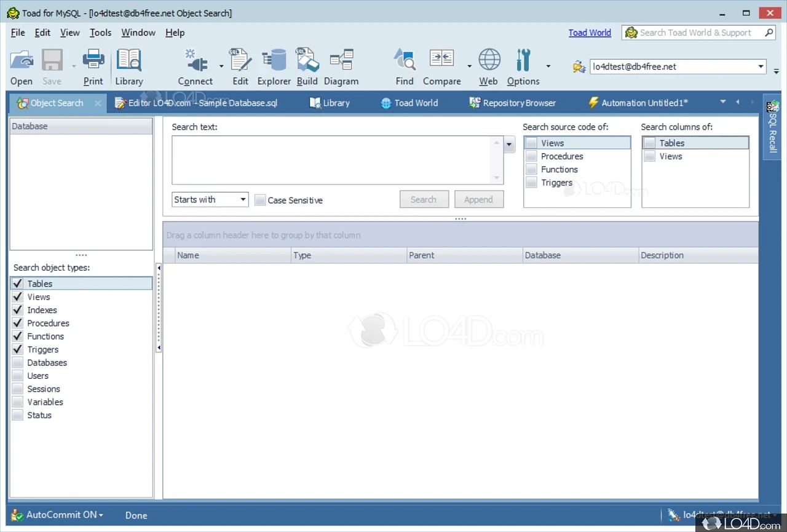Enable the Case Sensitive checkbox
The width and height of the screenshot is (787, 532).
coord(260,200)
